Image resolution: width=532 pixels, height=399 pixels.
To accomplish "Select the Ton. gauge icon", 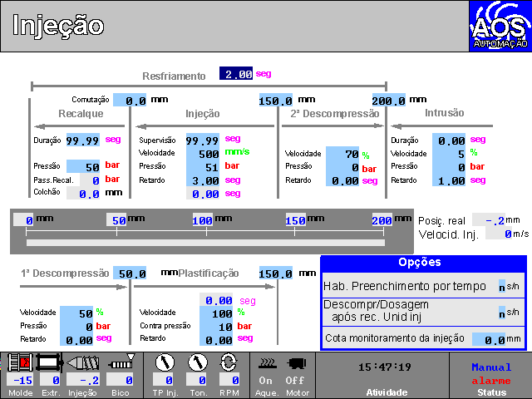I will pyautogui.click(x=197, y=362).
